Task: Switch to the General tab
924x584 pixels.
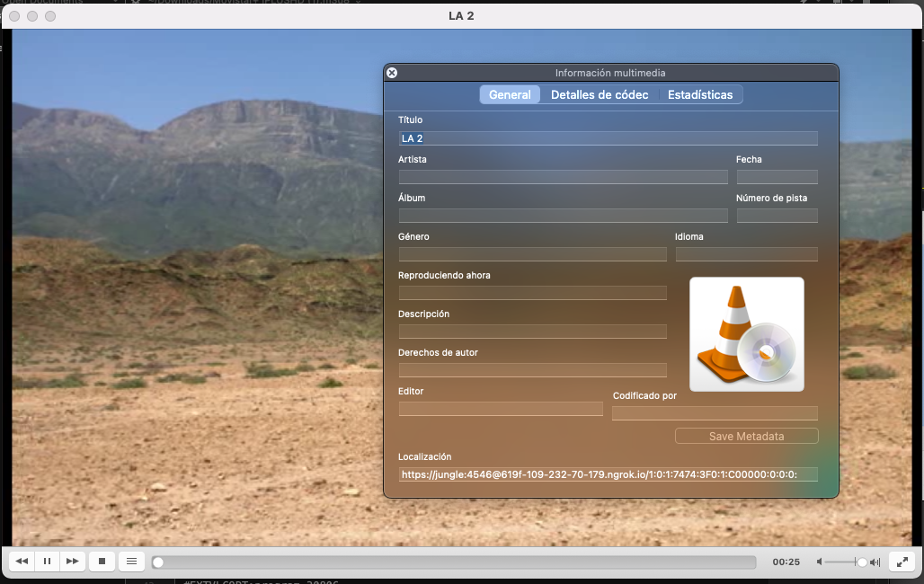Action: (x=510, y=94)
